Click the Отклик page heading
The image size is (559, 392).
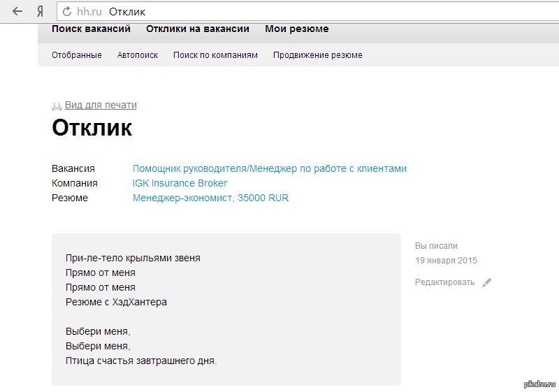(92, 127)
